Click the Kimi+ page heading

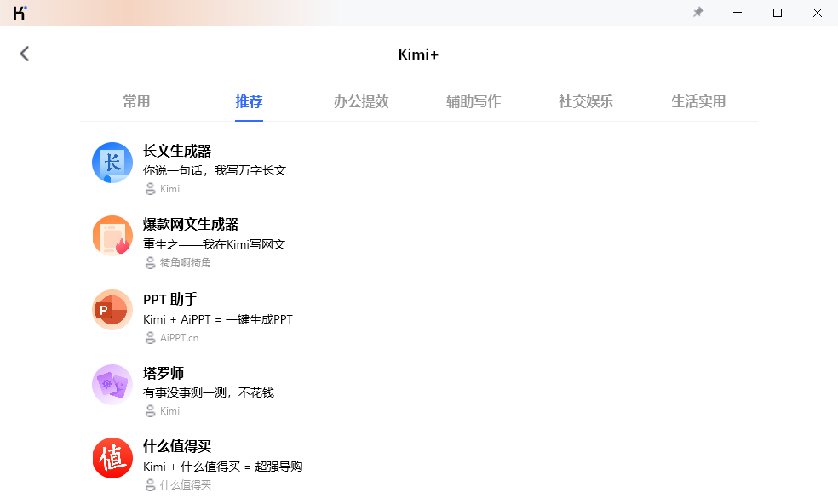(418, 54)
